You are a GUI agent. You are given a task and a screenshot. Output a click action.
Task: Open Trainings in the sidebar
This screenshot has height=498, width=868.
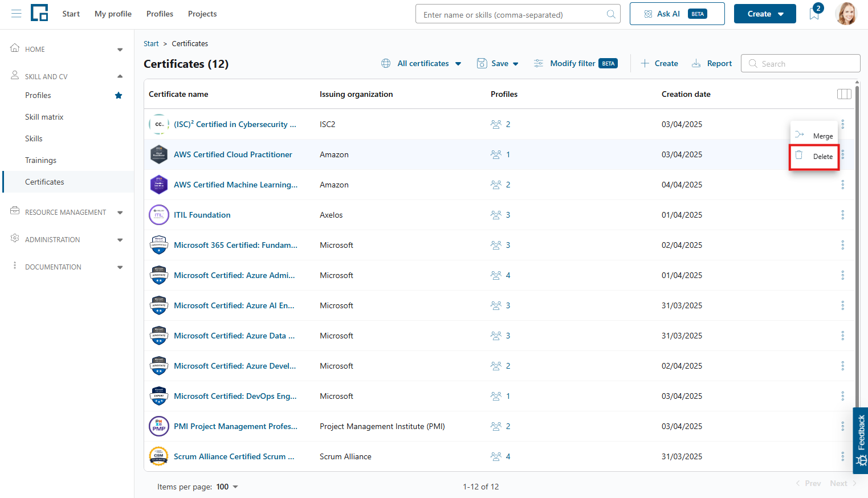(x=40, y=160)
